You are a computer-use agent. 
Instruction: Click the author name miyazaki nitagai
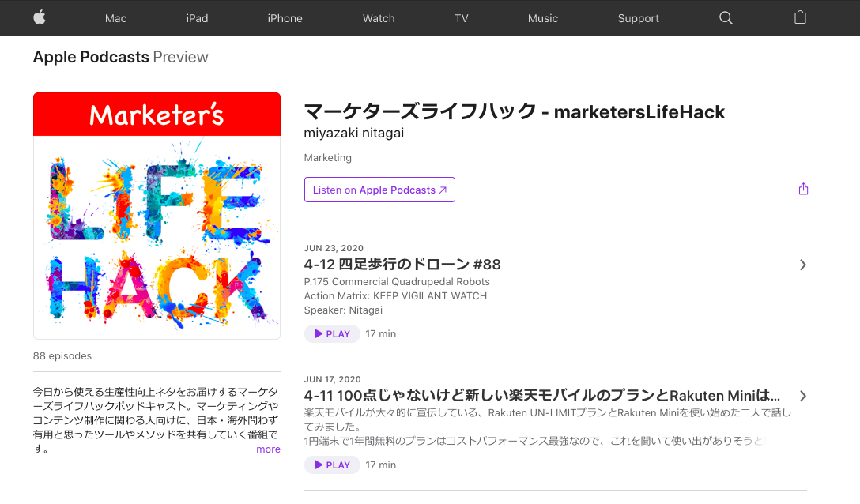pyautogui.click(x=354, y=133)
